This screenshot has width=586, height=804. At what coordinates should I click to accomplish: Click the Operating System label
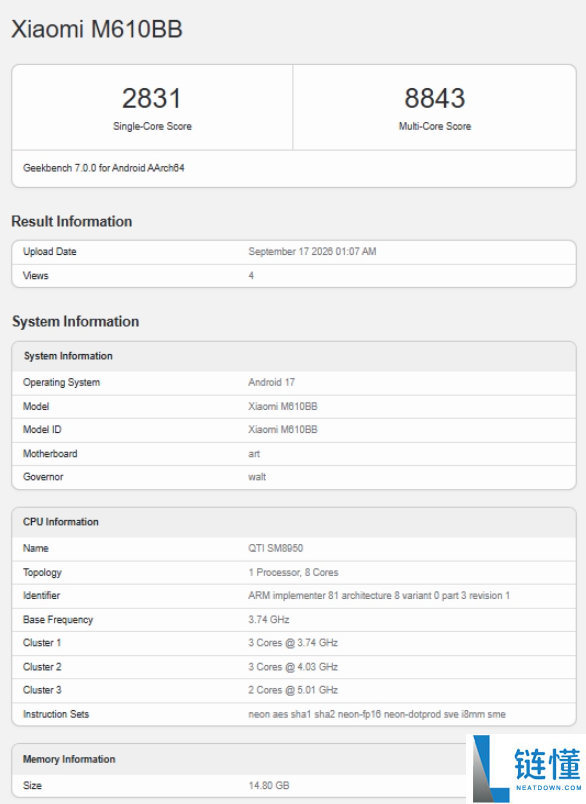(62, 383)
